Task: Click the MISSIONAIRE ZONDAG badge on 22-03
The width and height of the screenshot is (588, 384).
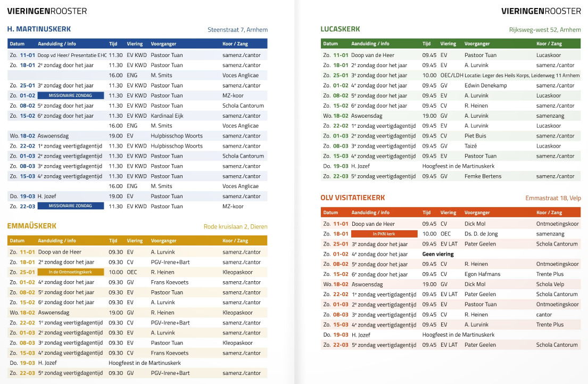Action: pyautogui.click(x=70, y=206)
